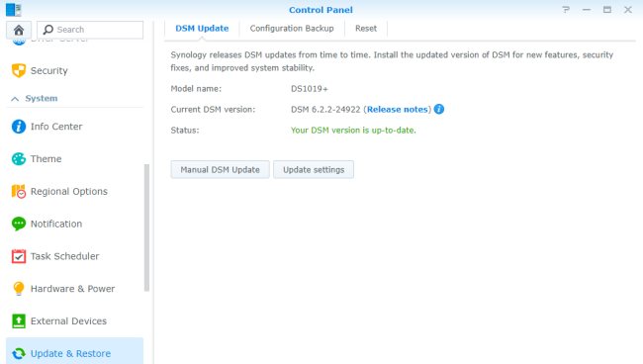Switch to the DSM Update tab
Screen dimensions: 643x364
pos(202,29)
